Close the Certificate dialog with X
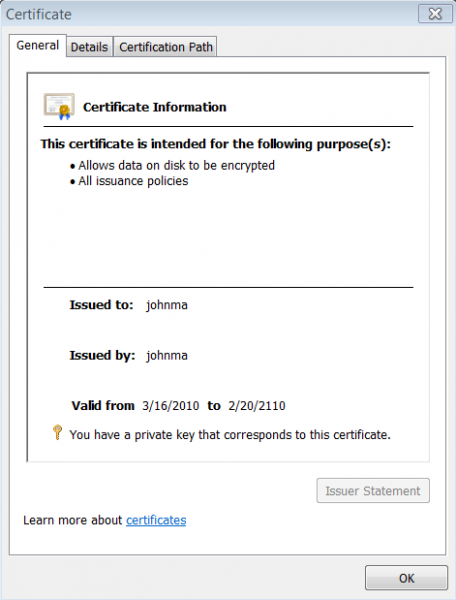Image resolution: width=456 pixels, height=600 pixels. coord(435,14)
